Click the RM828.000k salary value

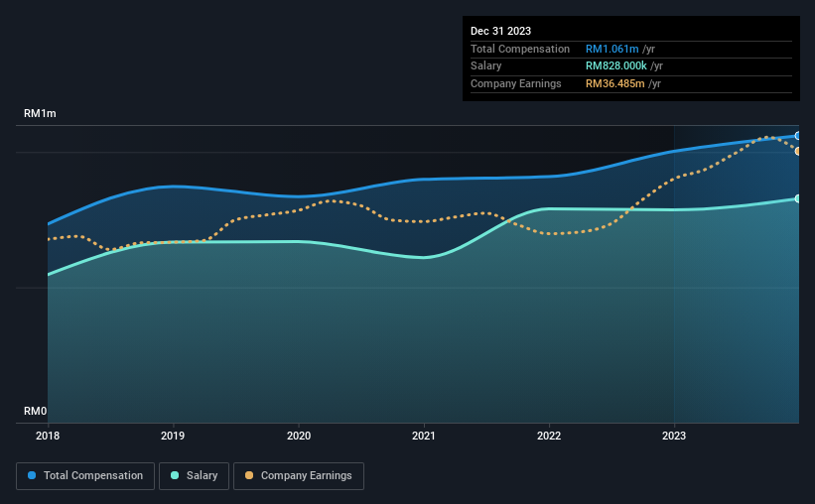pos(615,66)
